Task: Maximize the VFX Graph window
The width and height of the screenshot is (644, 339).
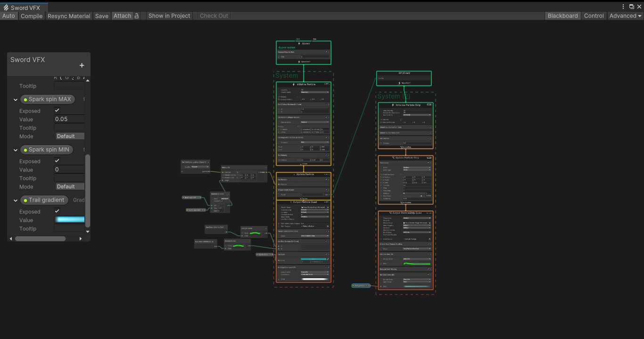Action: pyautogui.click(x=632, y=7)
